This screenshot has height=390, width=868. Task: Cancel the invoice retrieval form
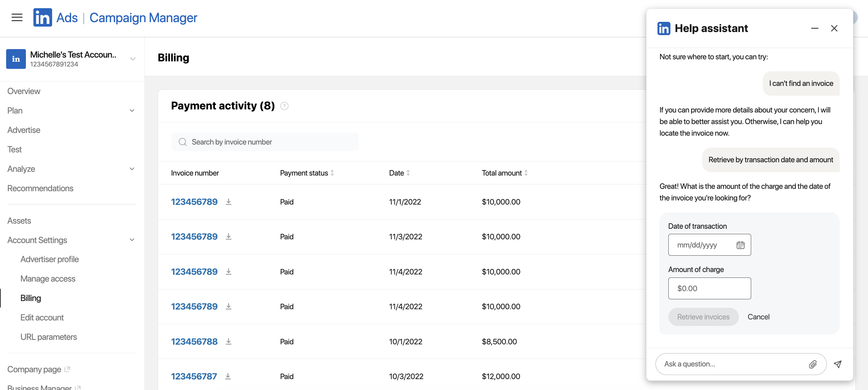(x=759, y=317)
